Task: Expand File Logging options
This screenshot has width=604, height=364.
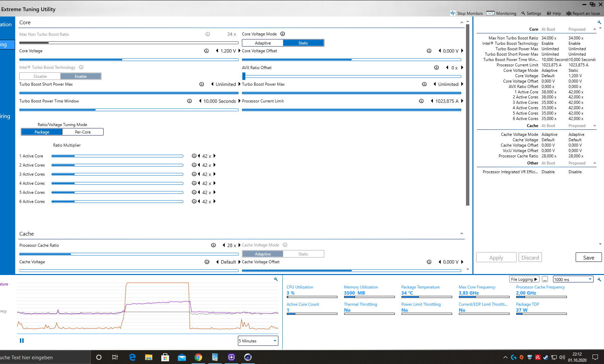Action: 524,279
